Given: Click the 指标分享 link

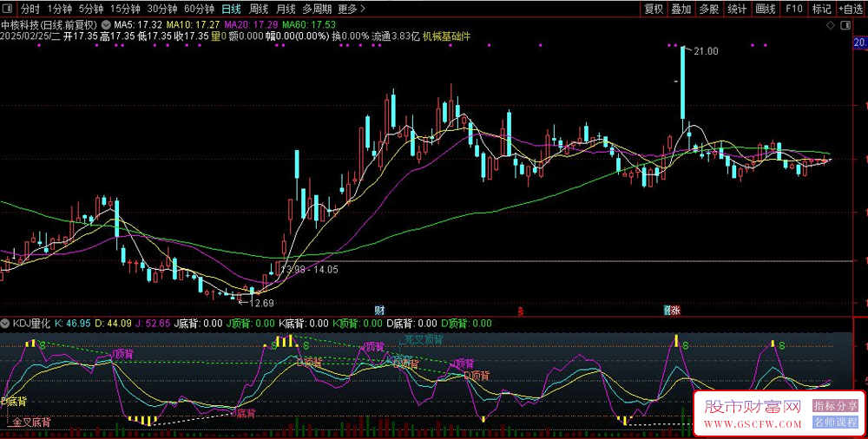Looking at the screenshot, I should [835, 406].
